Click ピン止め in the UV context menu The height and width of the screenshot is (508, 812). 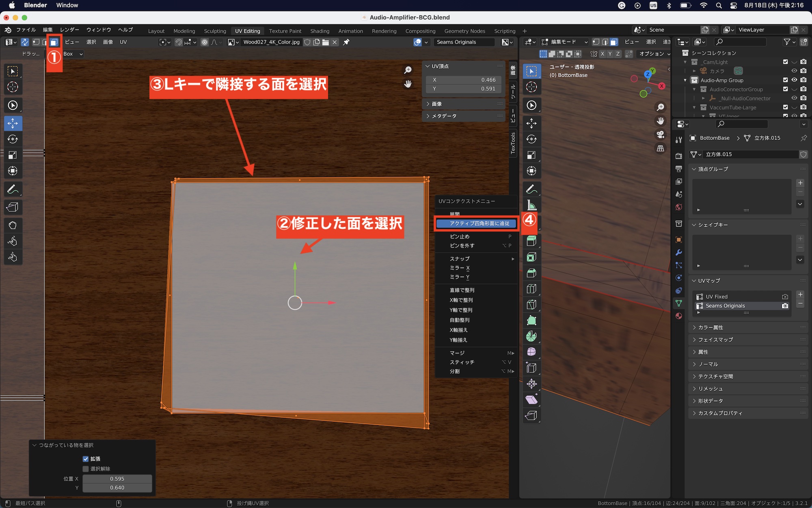point(460,237)
